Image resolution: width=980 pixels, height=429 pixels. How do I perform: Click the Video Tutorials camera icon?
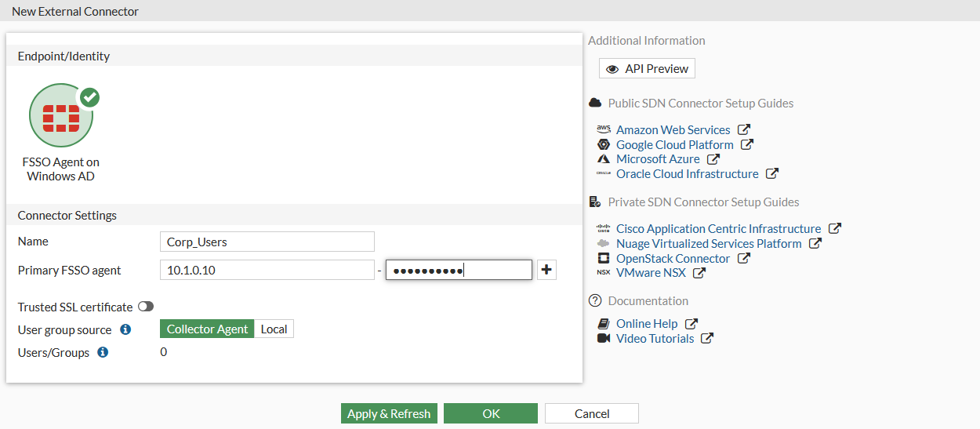pyautogui.click(x=604, y=338)
